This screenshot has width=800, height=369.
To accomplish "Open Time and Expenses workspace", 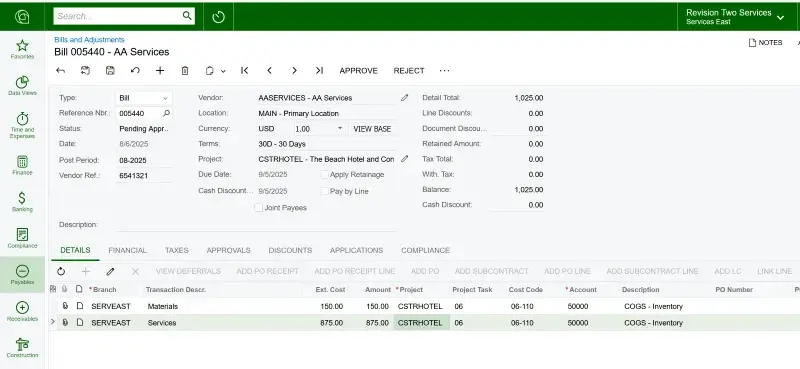I will [22, 125].
